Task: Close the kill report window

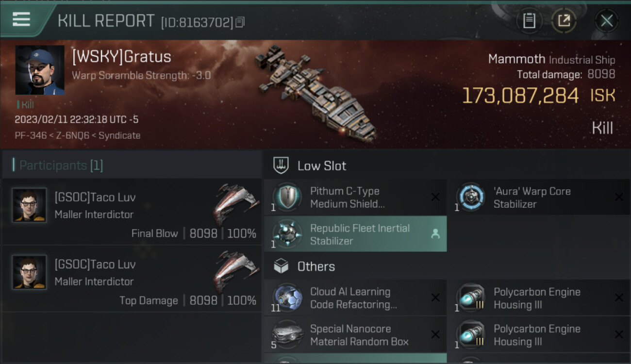Action: 606,20
